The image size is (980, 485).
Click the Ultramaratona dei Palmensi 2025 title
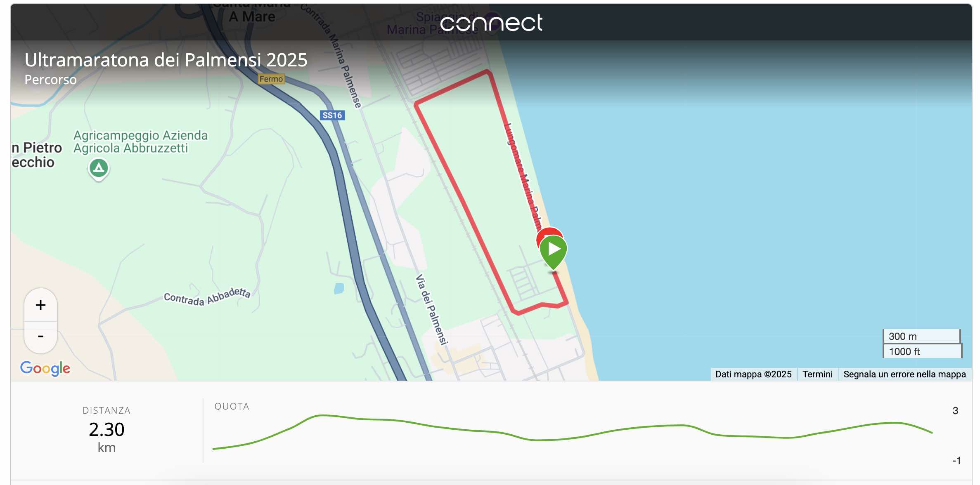166,60
